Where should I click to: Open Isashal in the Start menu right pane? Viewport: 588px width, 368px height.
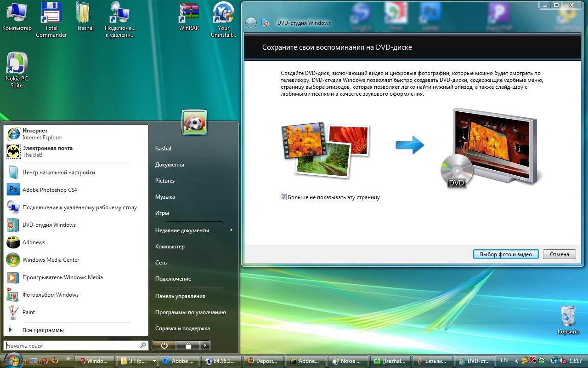pos(163,148)
